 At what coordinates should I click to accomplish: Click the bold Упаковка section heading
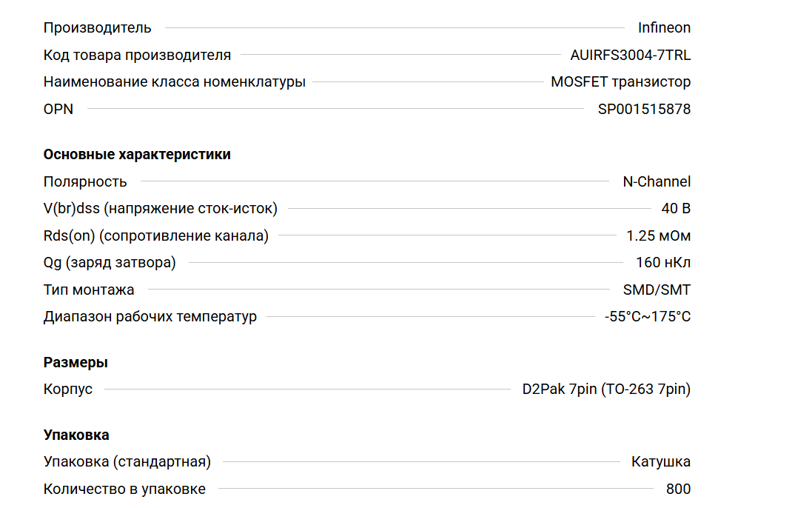tap(76, 435)
